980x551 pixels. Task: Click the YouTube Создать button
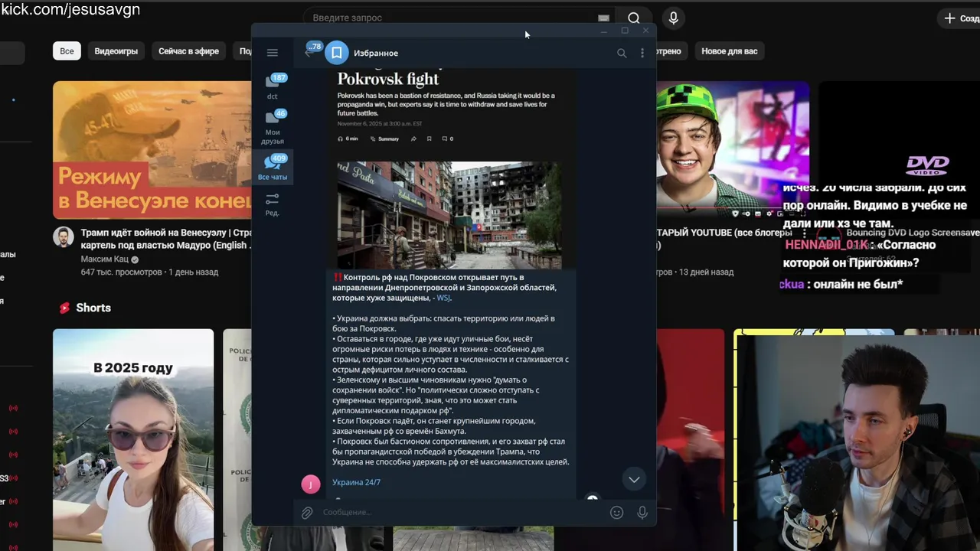tap(962, 18)
